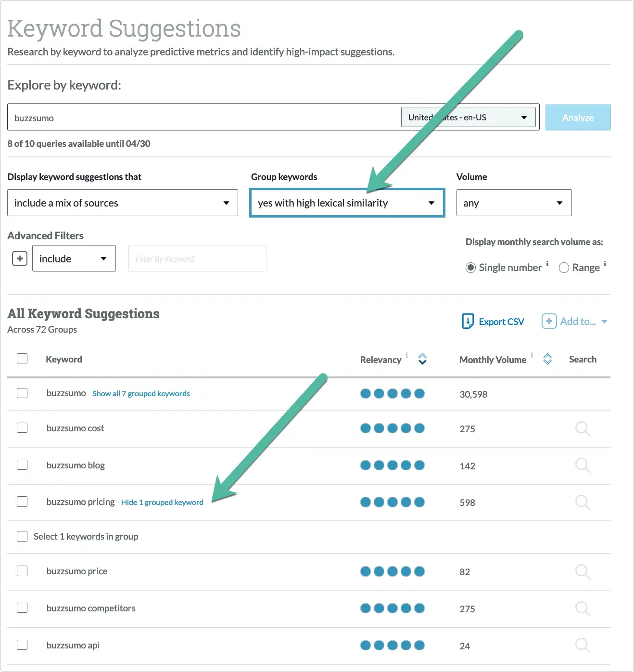Viewport: 634px width, 672px height.
Task: Check the select-all checkbox in the table header
Action: point(22,358)
